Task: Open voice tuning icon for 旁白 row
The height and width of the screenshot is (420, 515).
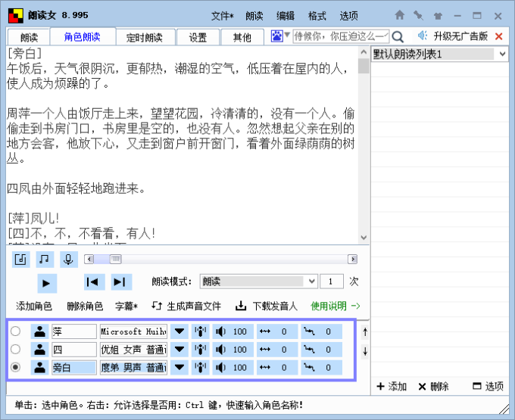Action: coord(200,368)
